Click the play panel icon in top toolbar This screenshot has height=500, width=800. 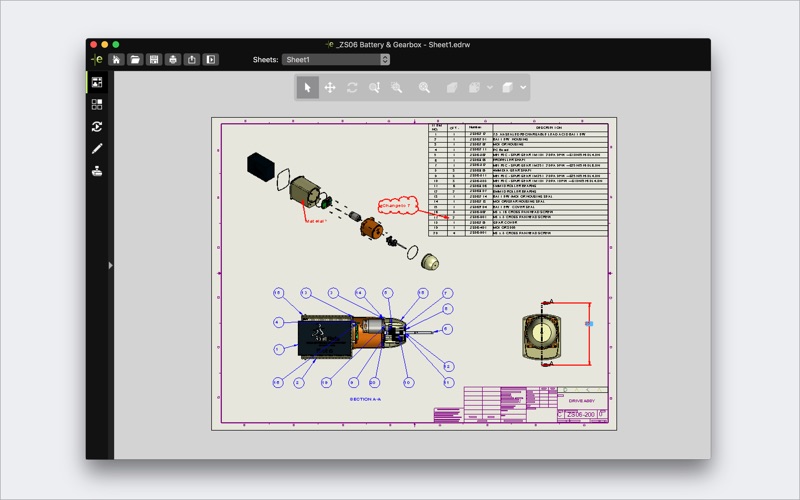[x=211, y=60]
